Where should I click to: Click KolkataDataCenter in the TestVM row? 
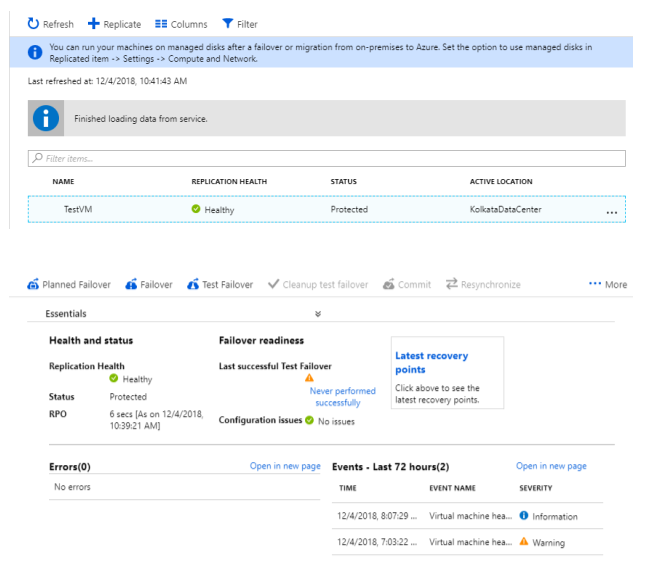(505, 209)
